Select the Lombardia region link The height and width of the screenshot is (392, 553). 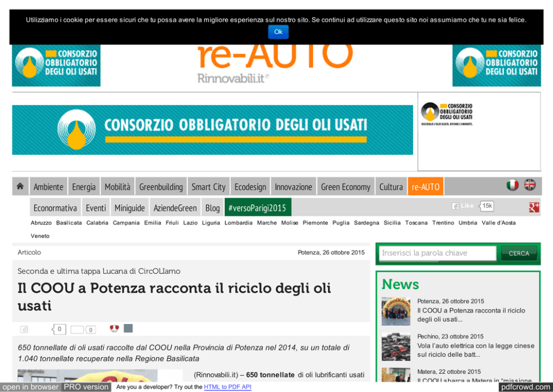pyautogui.click(x=238, y=223)
